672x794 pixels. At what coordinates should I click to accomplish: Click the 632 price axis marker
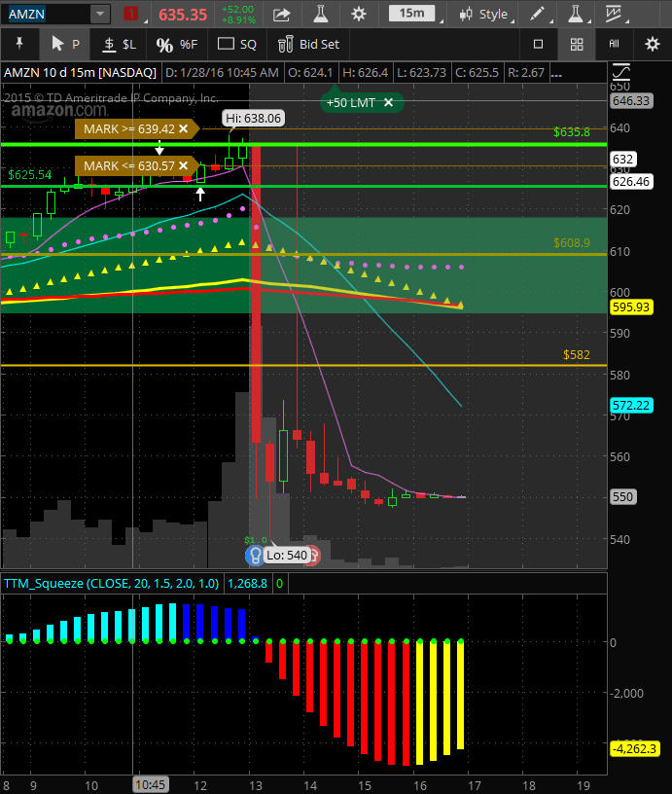(x=623, y=159)
